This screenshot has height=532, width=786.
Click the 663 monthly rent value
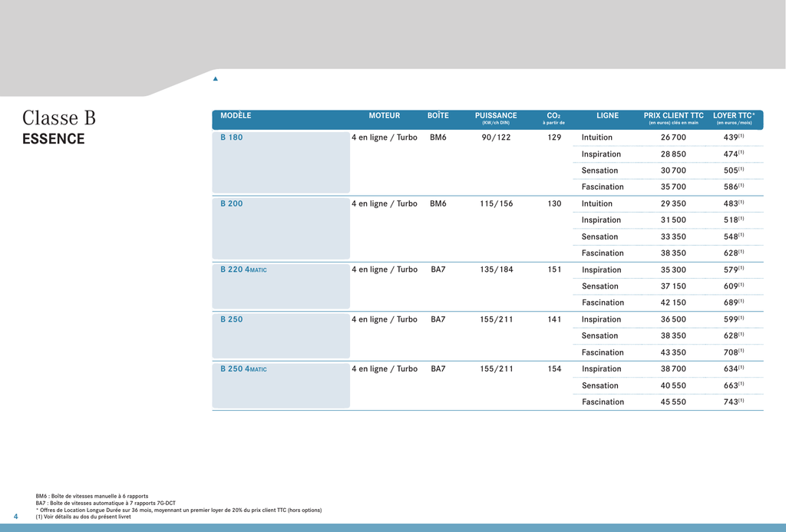point(733,385)
